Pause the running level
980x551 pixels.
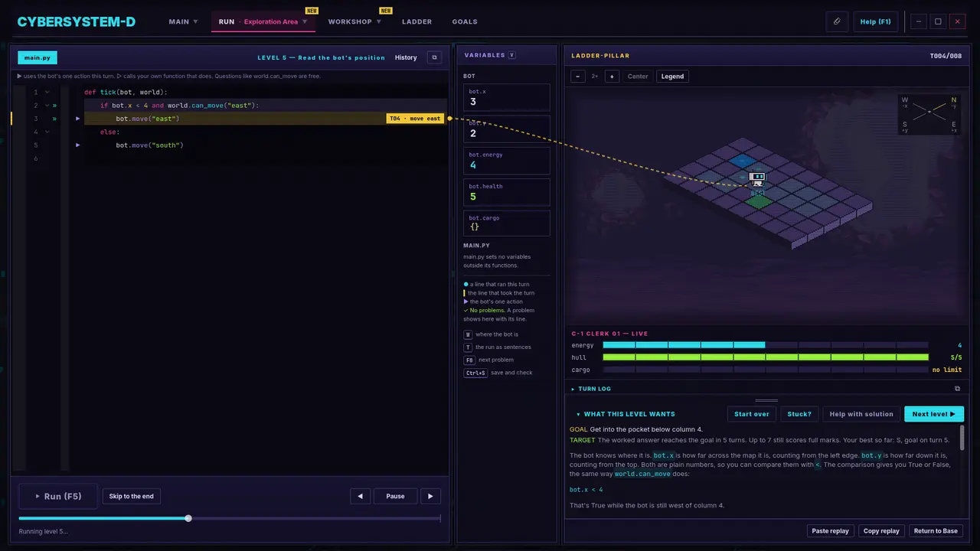(x=395, y=496)
